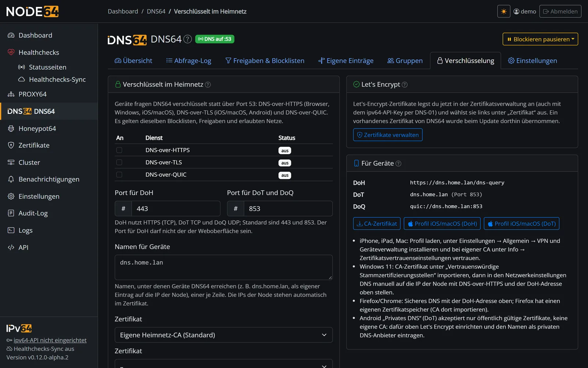
Task: Toggle the light/dark theme sun icon
Action: coord(503,11)
